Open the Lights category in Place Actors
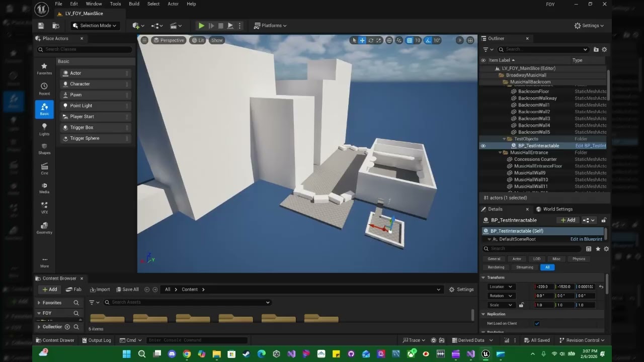The height and width of the screenshot is (362, 644). click(44, 129)
